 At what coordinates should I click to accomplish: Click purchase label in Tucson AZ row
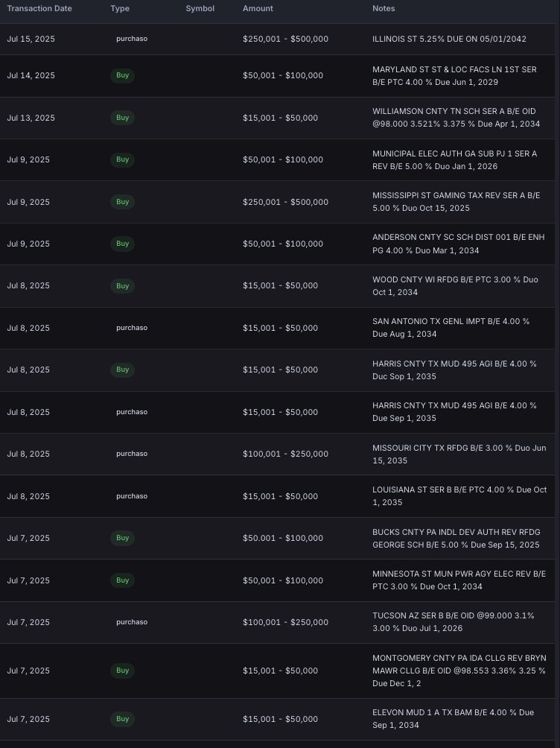[x=132, y=622]
